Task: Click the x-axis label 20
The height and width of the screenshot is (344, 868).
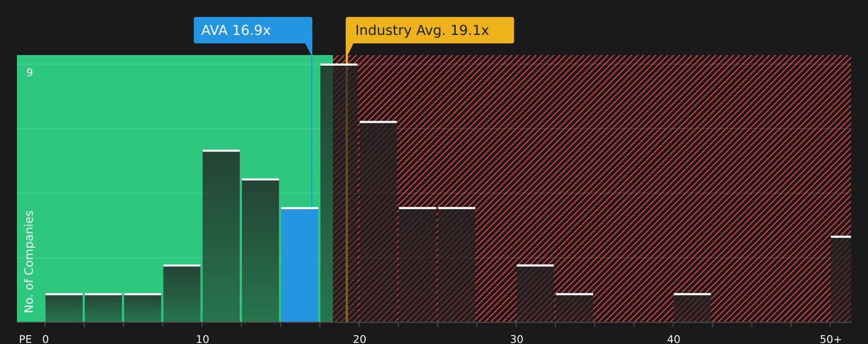Action: (359, 339)
